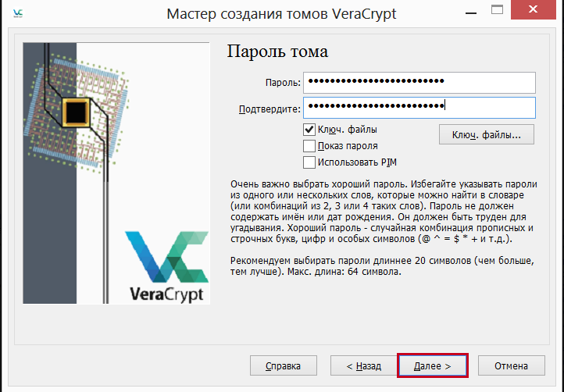The height and width of the screenshot is (392, 564).
Task: Open the Ключ. файлы... button dialog
Action: click(487, 135)
